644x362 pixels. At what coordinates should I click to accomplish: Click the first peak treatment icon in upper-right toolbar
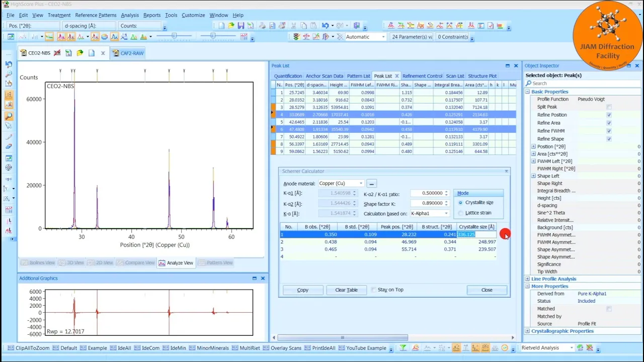coord(390,26)
